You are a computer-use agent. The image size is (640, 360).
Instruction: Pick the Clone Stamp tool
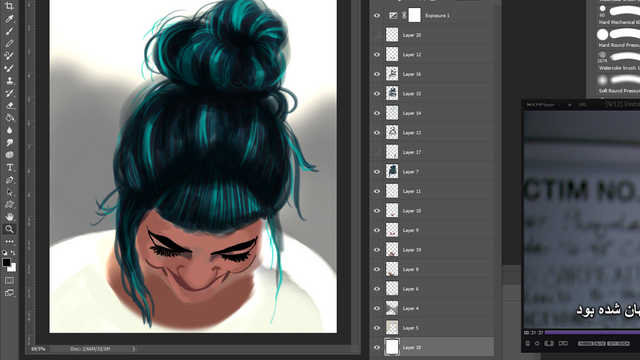tap(9, 80)
